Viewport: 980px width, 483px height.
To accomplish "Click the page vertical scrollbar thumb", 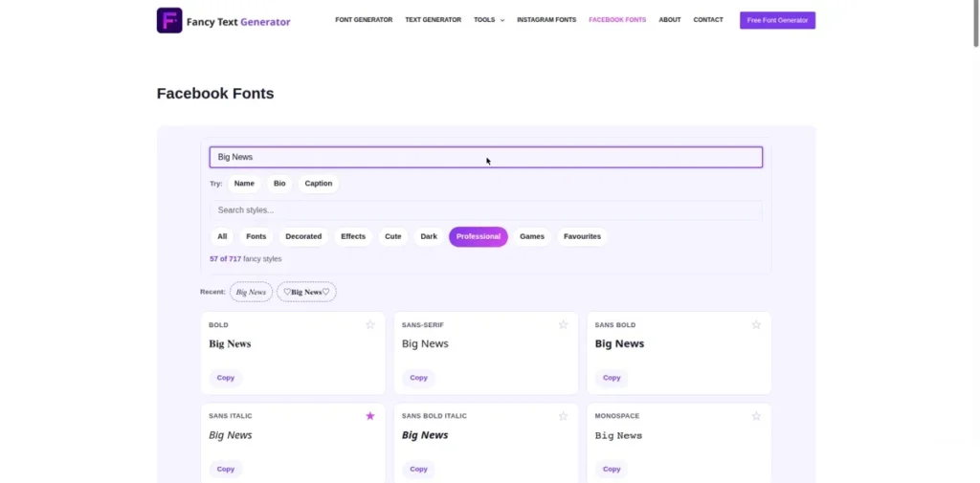I will 975,24.
